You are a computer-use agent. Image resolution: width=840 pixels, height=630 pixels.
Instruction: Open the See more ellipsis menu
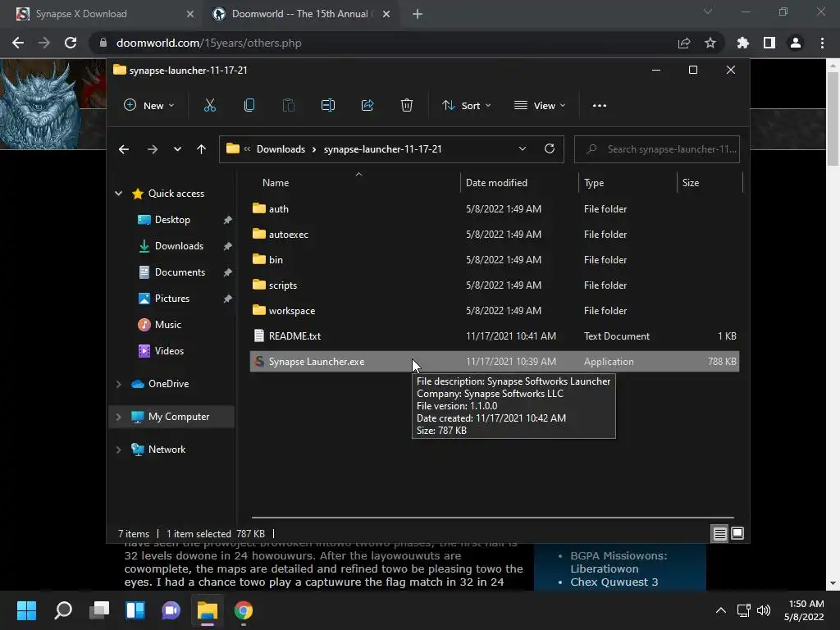point(600,106)
